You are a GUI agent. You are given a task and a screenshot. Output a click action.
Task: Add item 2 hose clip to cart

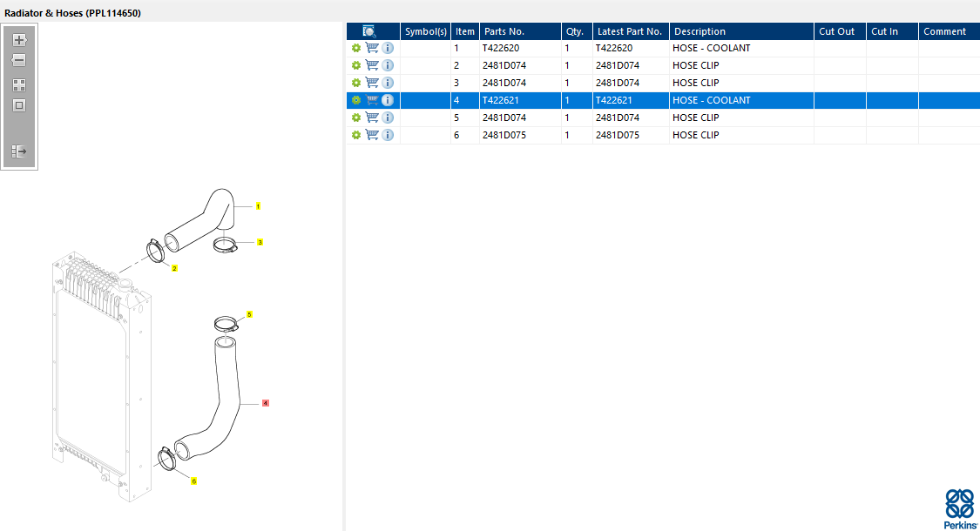click(x=372, y=65)
